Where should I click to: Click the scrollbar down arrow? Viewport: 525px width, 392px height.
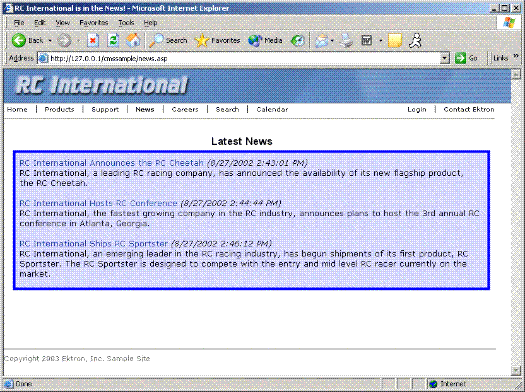516,370
